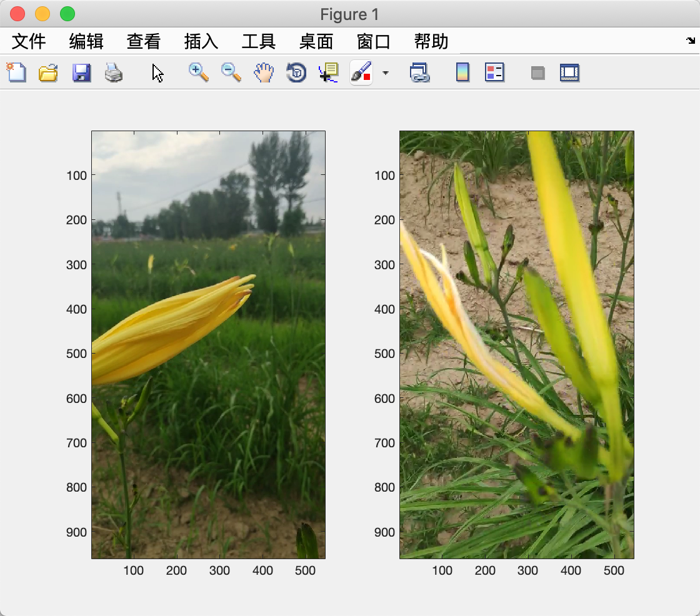This screenshot has height=616, width=700.
Task: Activate the Data Cursor tool
Action: [328, 72]
